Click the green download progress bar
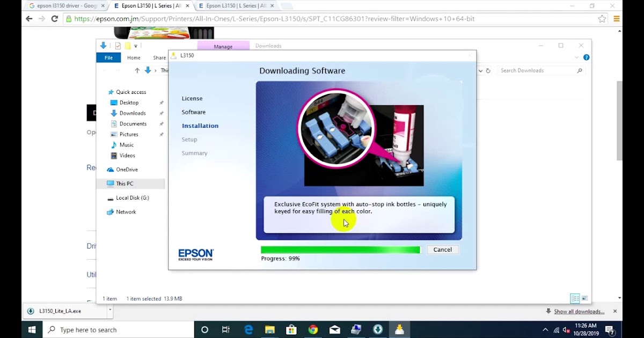The width and height of the screenshot is (644, 338). (x=340, y=250)
